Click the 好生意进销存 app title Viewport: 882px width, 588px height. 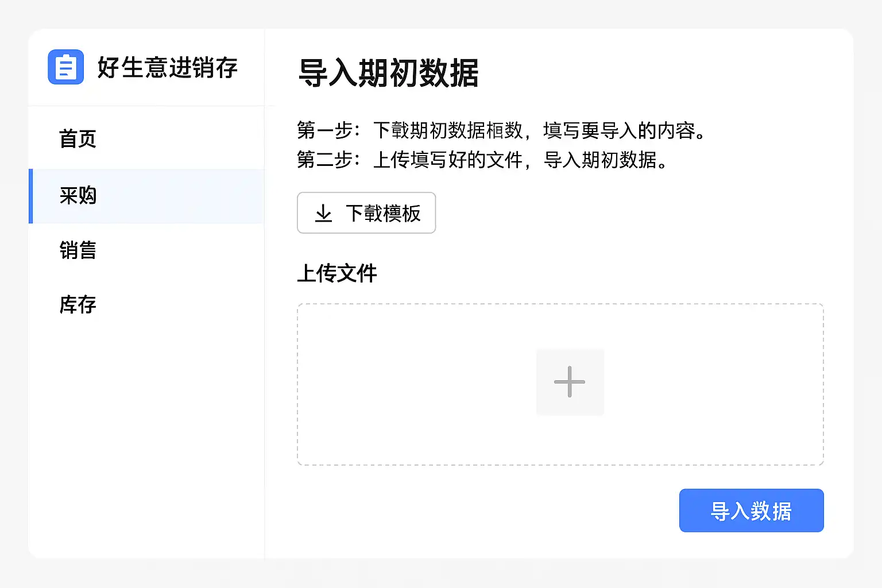coord(167,68)
